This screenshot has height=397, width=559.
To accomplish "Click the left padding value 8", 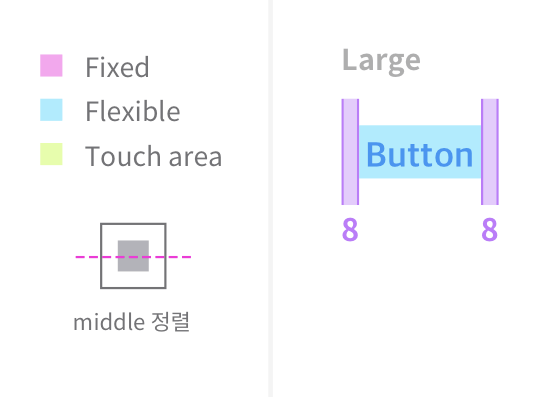I will (350, 230).
